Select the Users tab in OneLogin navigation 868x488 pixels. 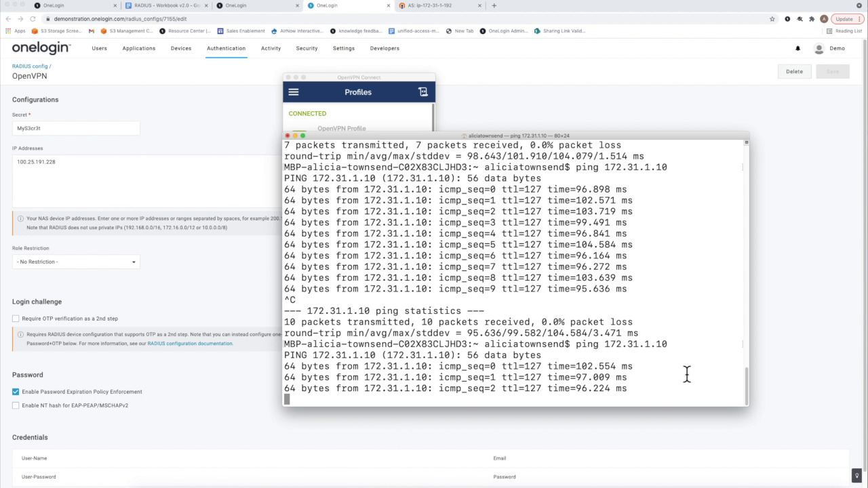99,48
